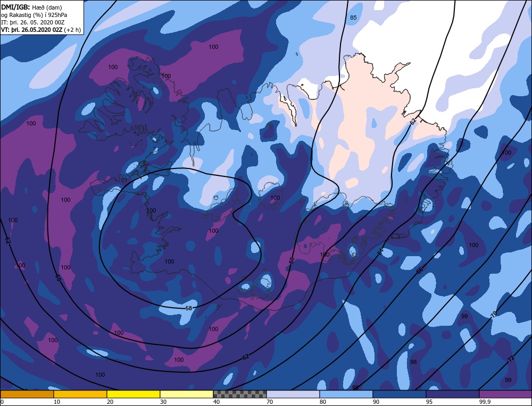Click the pale yellow 30-40 legend swatch
This screenshot has height=406, width=532.
(187, 394)
